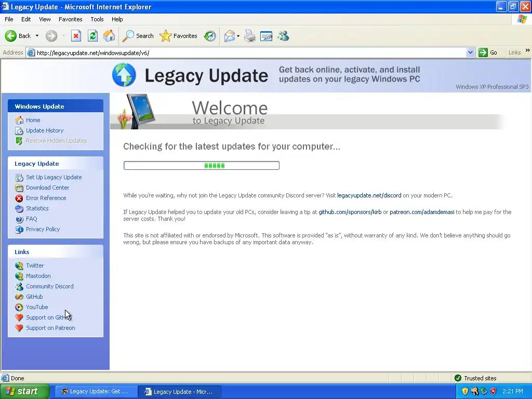The image size is (532, 399).
Task: Click the Restore Hidden Updates entry
Action: [x=56, y=141]
